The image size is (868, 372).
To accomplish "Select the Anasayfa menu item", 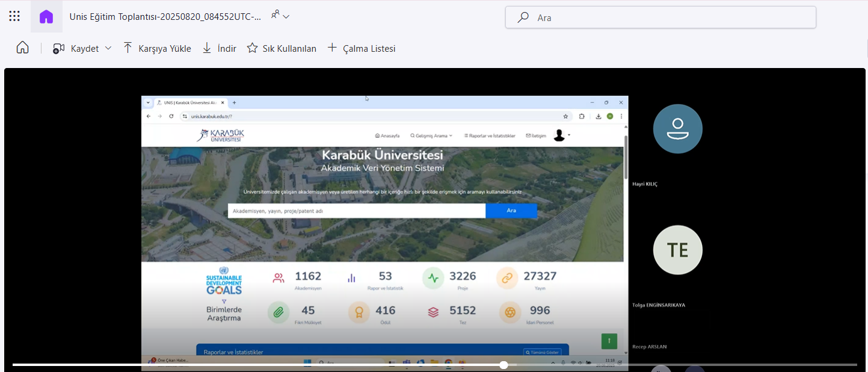I will [x=387, y=136].
